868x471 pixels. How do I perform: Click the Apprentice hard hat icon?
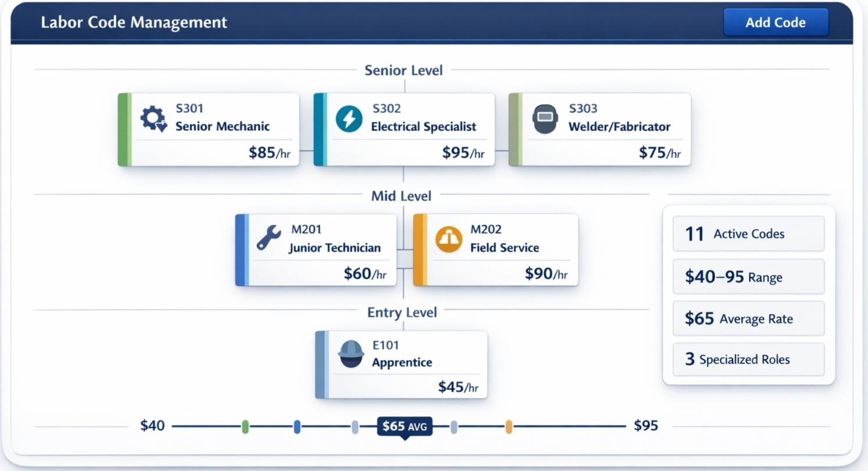(x=351, y=353)
